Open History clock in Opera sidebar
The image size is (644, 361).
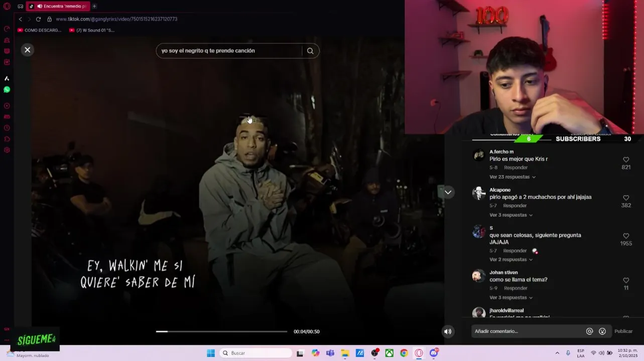point(7,128)
